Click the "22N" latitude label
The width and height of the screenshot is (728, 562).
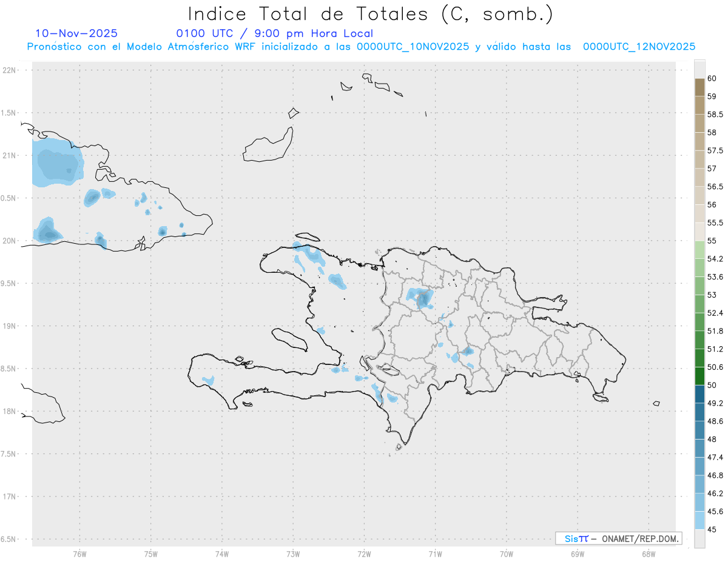tap(10, 70)
